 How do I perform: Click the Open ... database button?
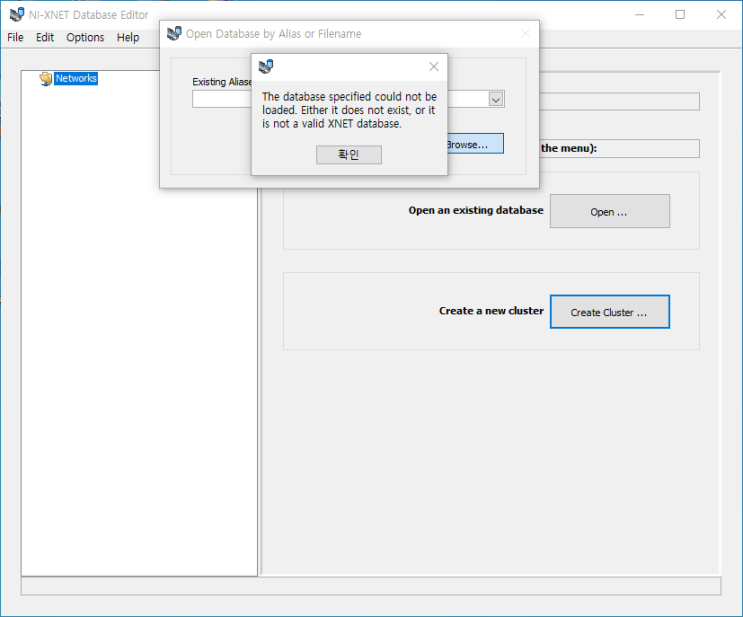pyautogui.click(x=610, y=211)
